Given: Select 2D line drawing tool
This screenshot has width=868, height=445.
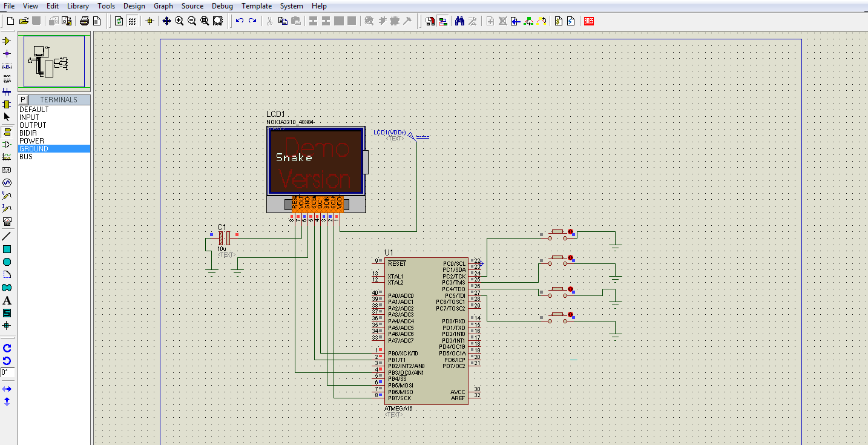Looking at the screenshot, I should pyautogui.click(x=7, y=236).
